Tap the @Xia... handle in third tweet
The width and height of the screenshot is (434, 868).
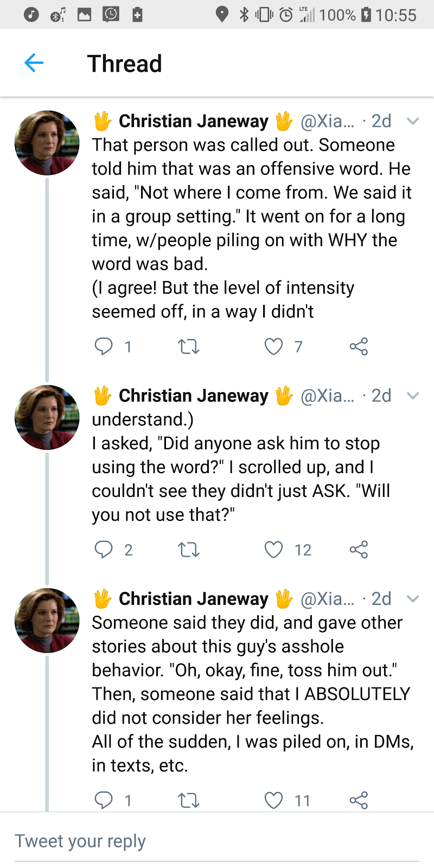[327, 599]
